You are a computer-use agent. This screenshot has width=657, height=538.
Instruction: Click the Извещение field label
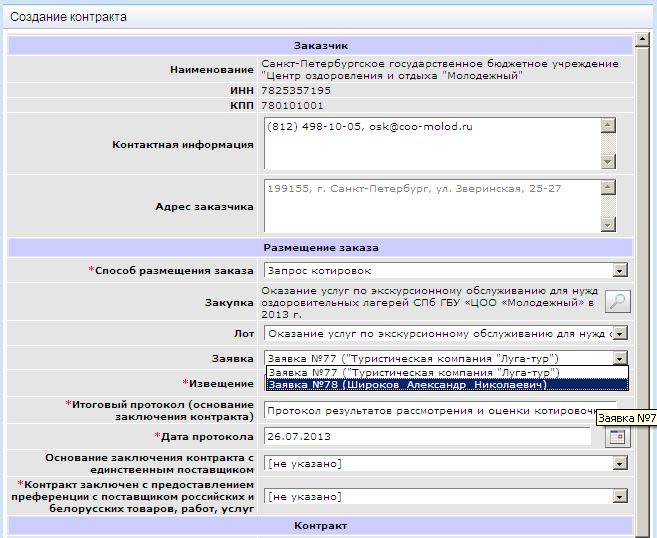point(217,383)
